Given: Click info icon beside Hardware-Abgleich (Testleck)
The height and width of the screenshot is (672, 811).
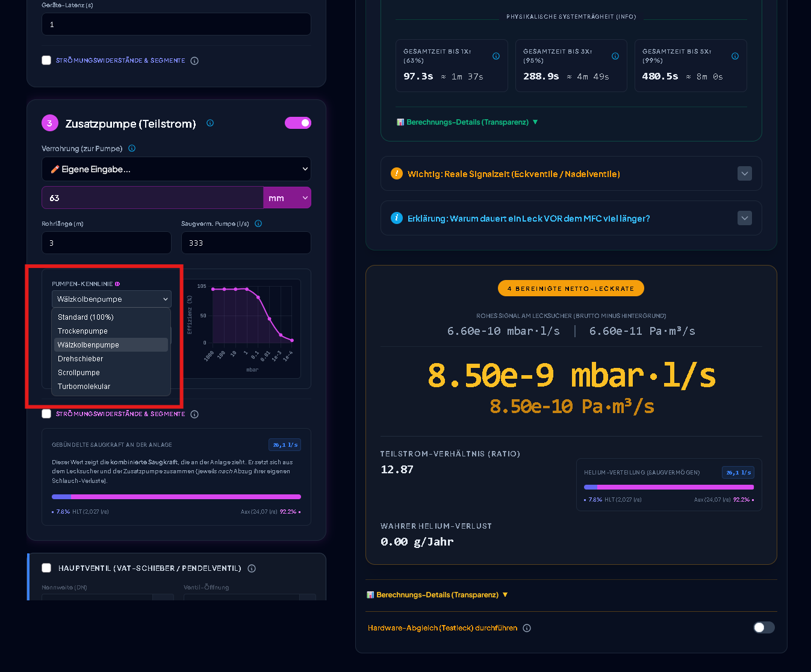Looking at the screenshot, I should [x=527, y=628].
